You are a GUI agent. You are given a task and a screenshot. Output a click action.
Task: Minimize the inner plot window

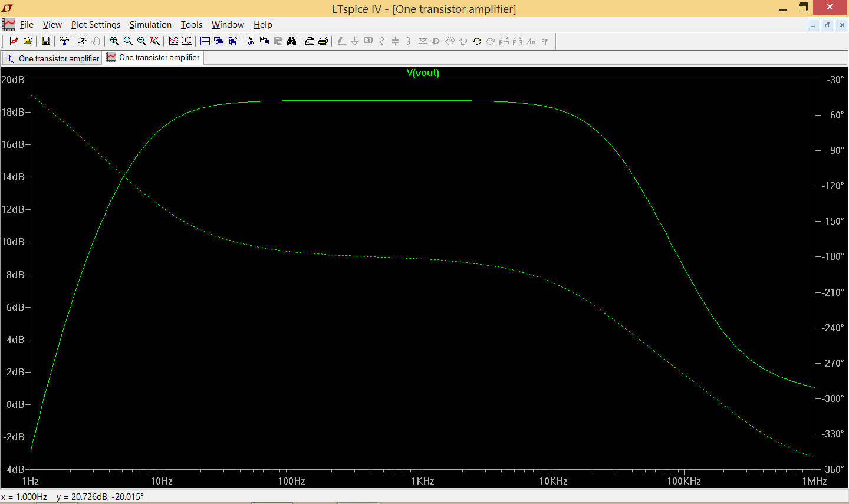pos(814,25)
